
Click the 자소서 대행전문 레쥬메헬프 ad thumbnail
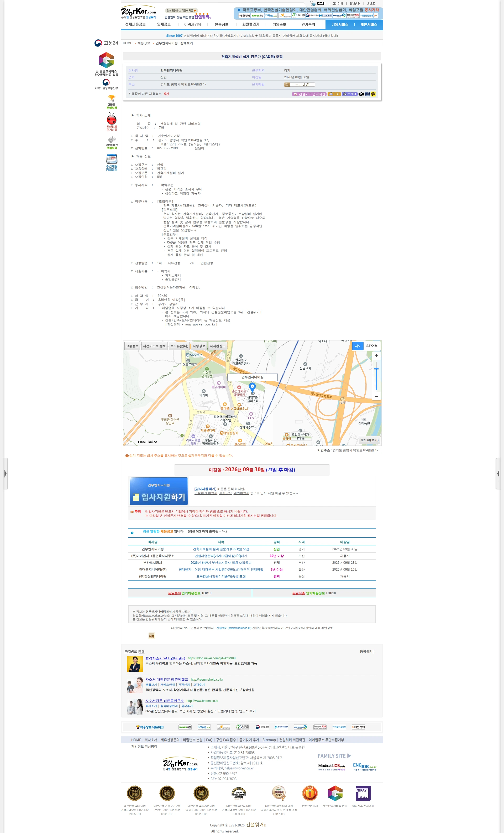click(135, 685)
